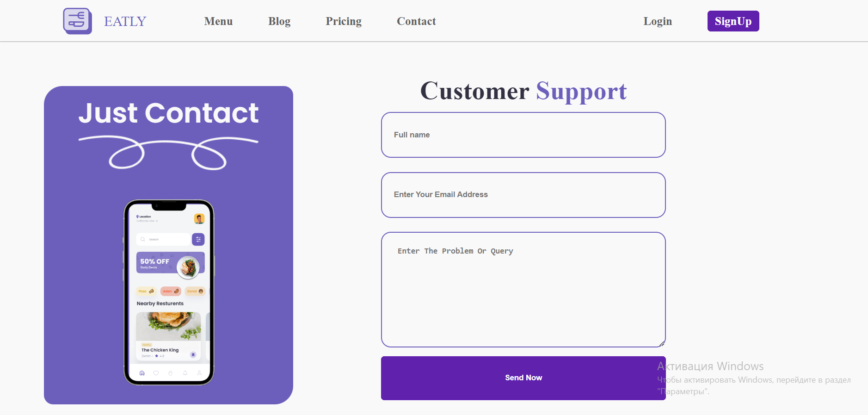The image size is (868, 415).
Task: Click the Login link
Action: coord(658,21)
